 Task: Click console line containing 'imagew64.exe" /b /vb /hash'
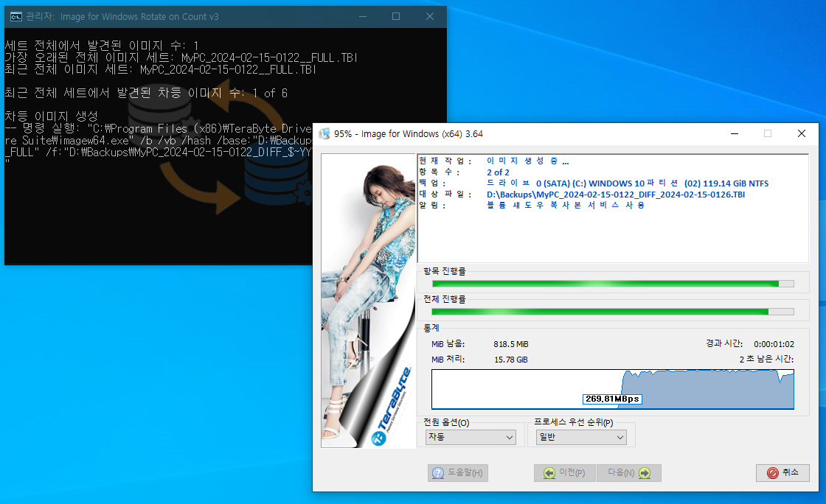[x=158, y=141]
